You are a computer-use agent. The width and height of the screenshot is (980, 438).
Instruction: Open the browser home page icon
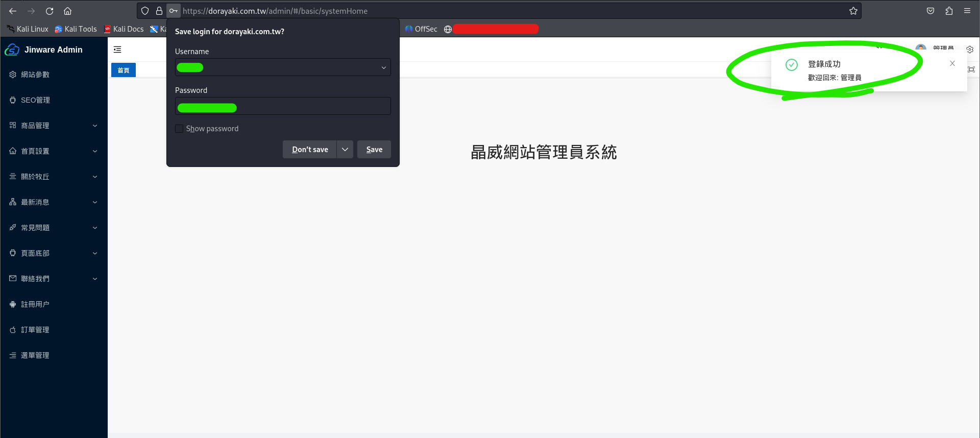(67, 11)
